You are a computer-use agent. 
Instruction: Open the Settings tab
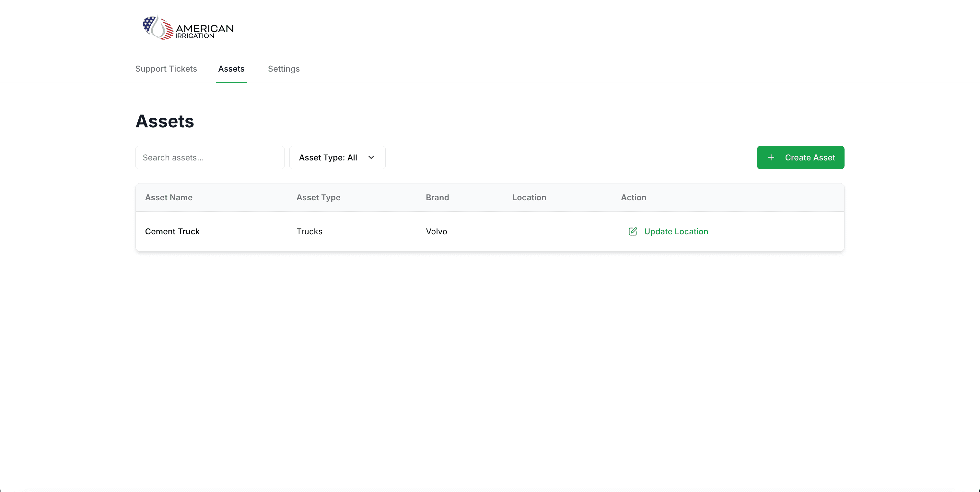pyautogui.click(x=284, y=69)
